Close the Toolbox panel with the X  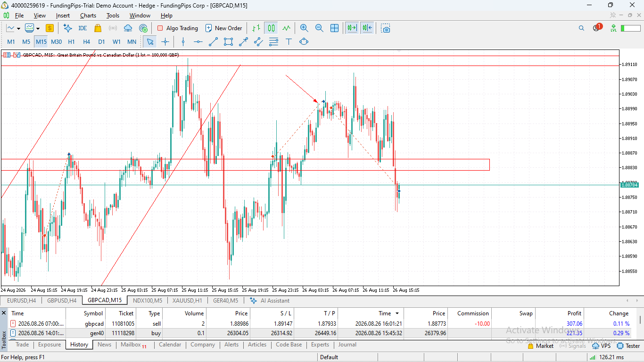click(x=4, y=313)
